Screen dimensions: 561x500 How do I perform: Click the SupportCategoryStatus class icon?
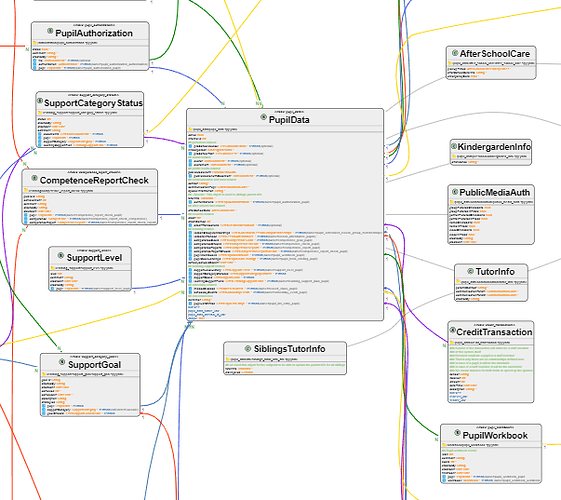40,101
